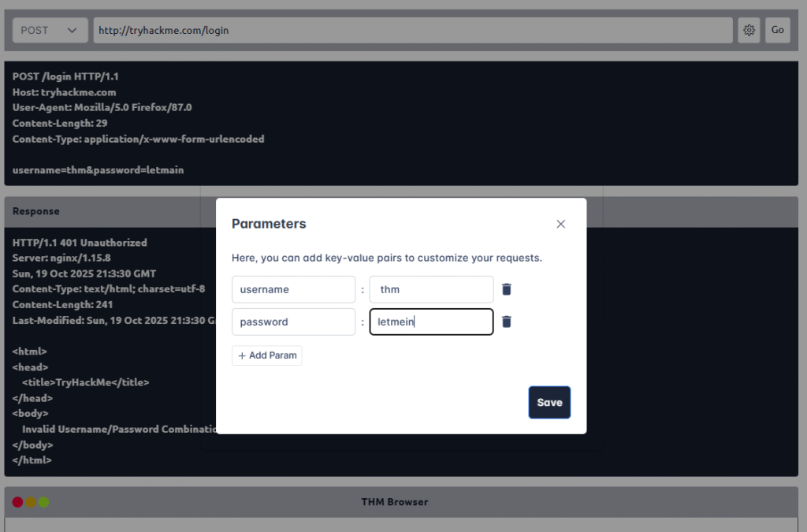Focus the URL address field
Image resolution: width=807 pixels, height=532 pixels.
(413, 30)
